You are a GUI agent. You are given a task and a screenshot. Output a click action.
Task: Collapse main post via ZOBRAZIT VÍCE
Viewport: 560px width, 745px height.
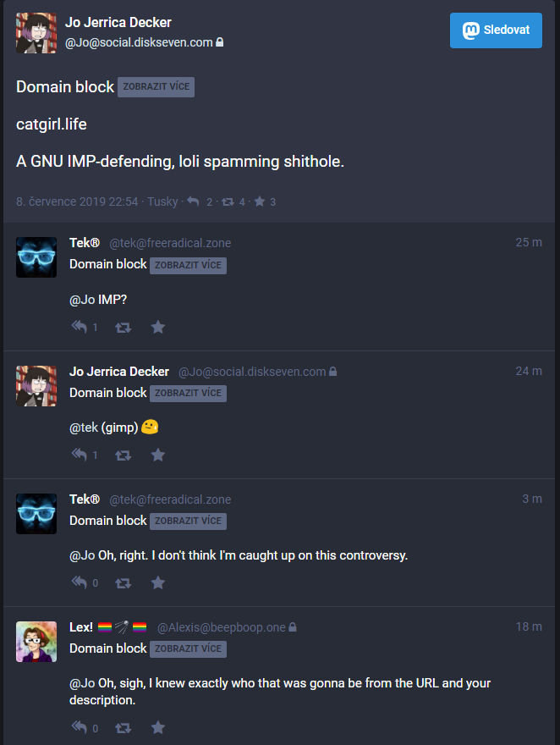point(156,87)
